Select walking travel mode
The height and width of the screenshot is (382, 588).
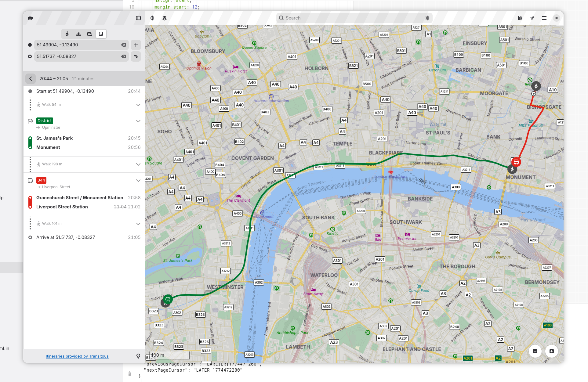point(67,34)
